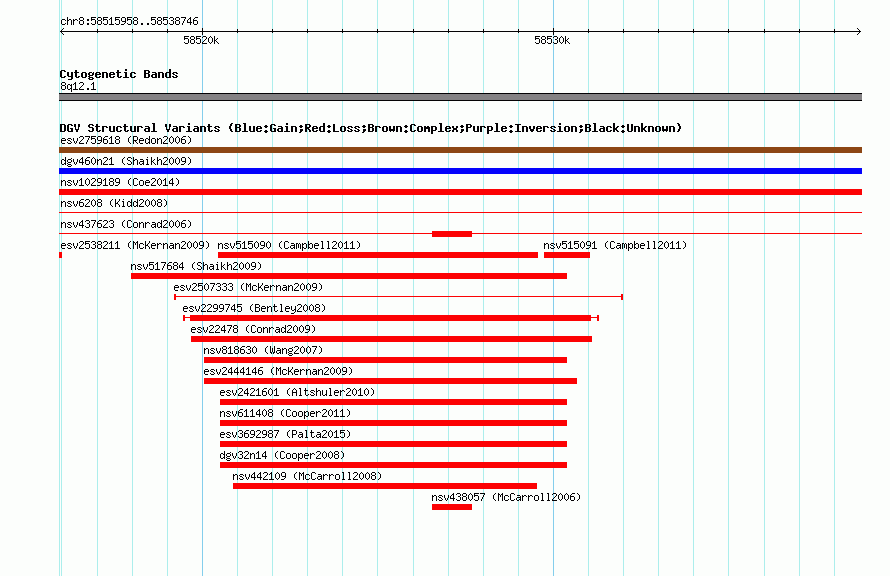Select the red bar under dgv32n14
Image resolution: width=890 pixels, height=576 pixels.
[393, 465]
